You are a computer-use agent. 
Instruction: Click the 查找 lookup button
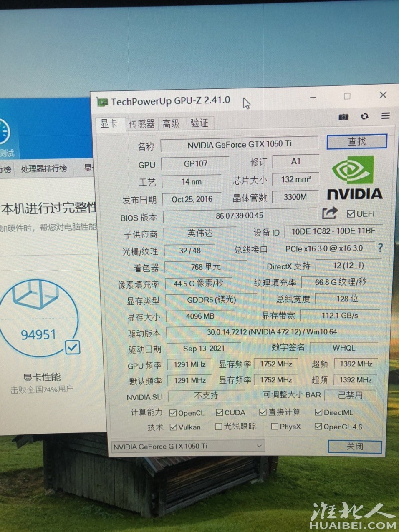pos(357,142)
